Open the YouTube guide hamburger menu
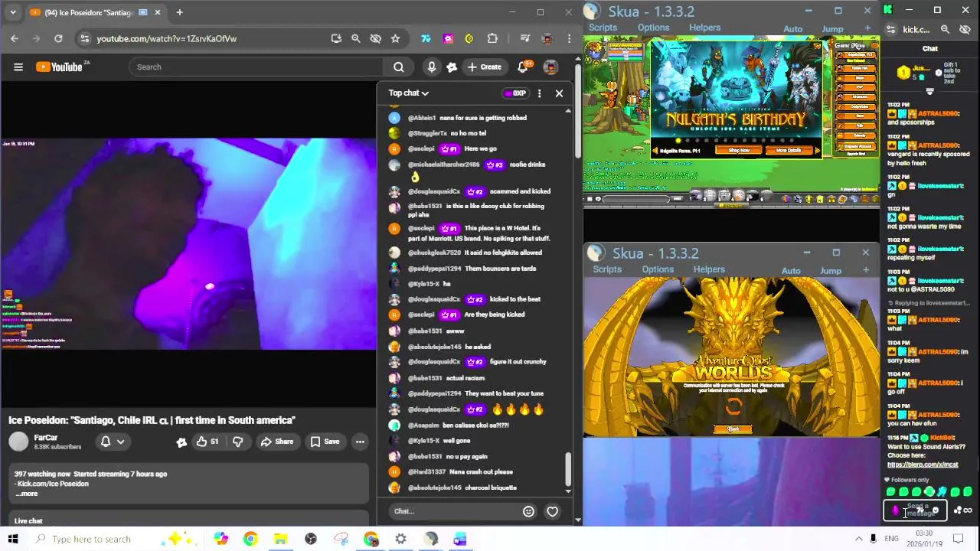The image size is (980, 551). [x=18, y=67]
